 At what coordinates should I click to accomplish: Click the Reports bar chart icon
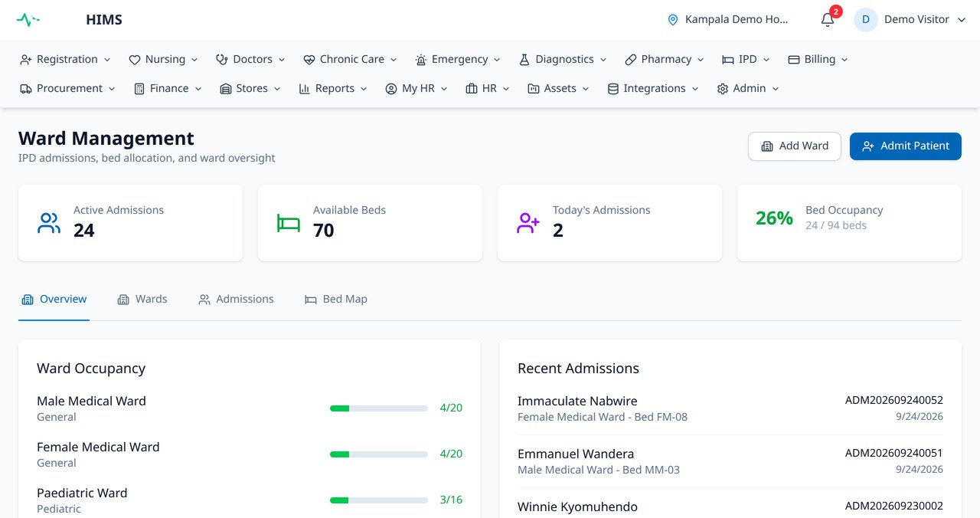point(305,89)
